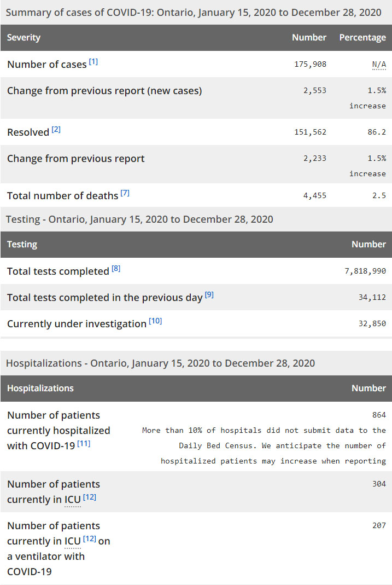392x585 pixels.
Task: Select the 864 hospitalized patients number
Action: pyautogui.click(x=379, y=415)
